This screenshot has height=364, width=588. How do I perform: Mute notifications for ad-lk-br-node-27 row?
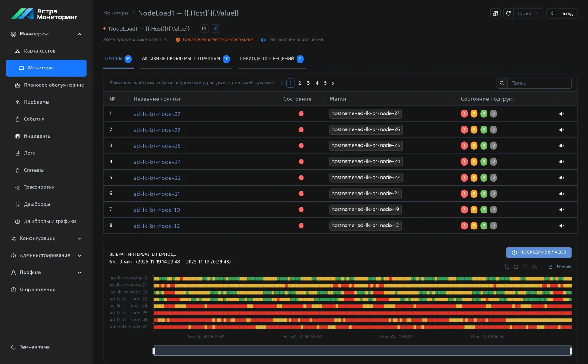point(562,114)
